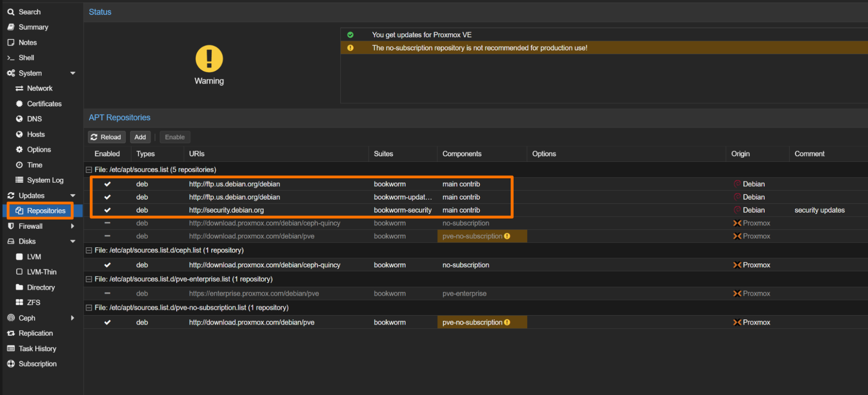Open the Task History menu item
This screenshot has width=868, height=395.
pos(37,349)
